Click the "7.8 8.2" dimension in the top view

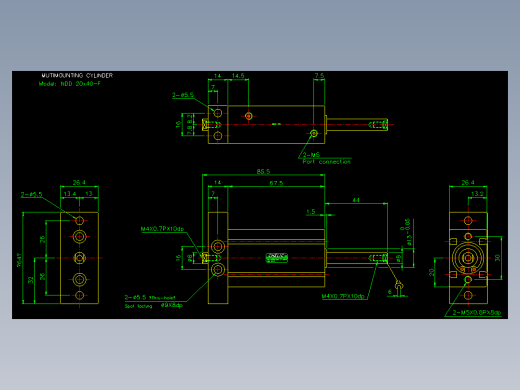point(190,124)
